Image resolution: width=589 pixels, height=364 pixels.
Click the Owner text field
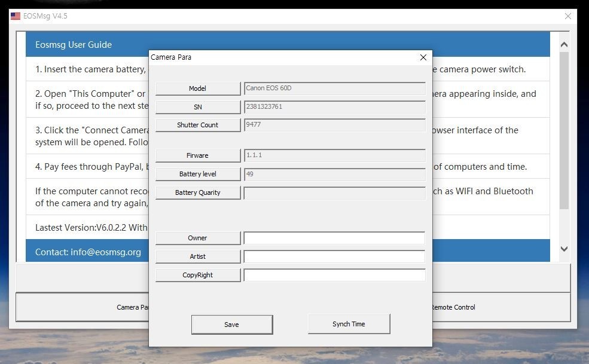[334, 238]
